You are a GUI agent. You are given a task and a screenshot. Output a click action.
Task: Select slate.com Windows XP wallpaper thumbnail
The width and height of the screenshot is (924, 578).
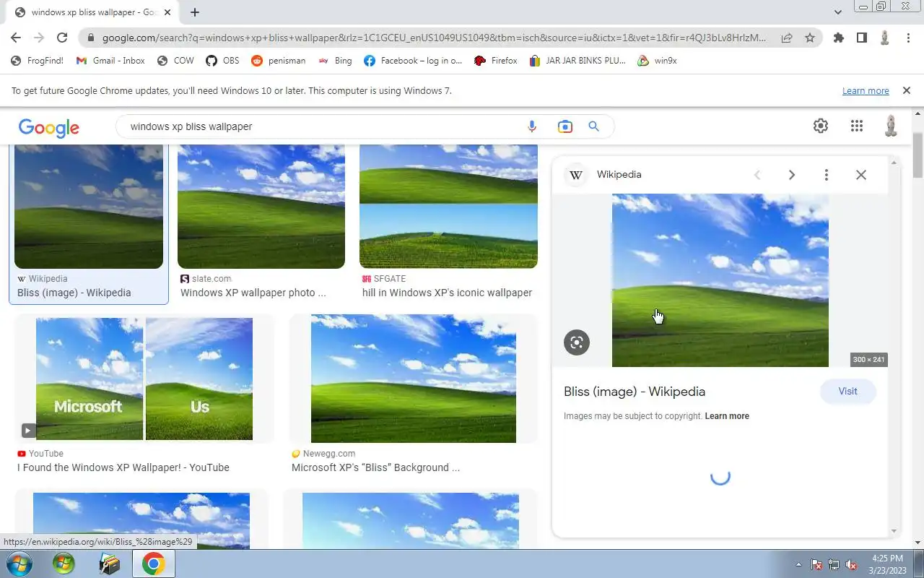261,207
